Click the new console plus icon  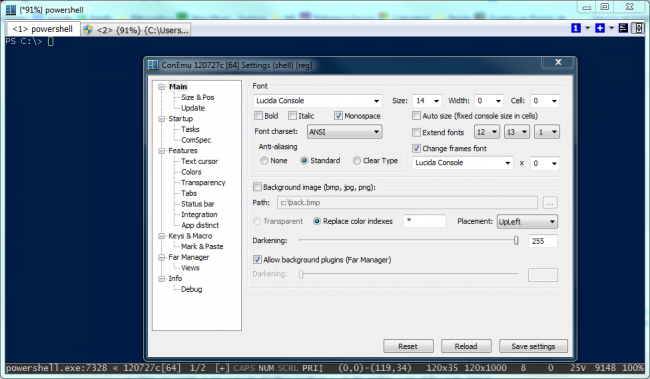[x=600, y=28]
